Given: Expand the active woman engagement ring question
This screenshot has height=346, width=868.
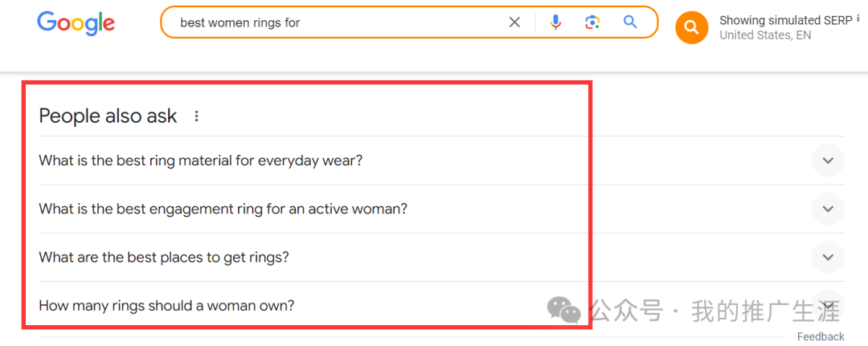Looking at the screenshot, I should 828,209.
